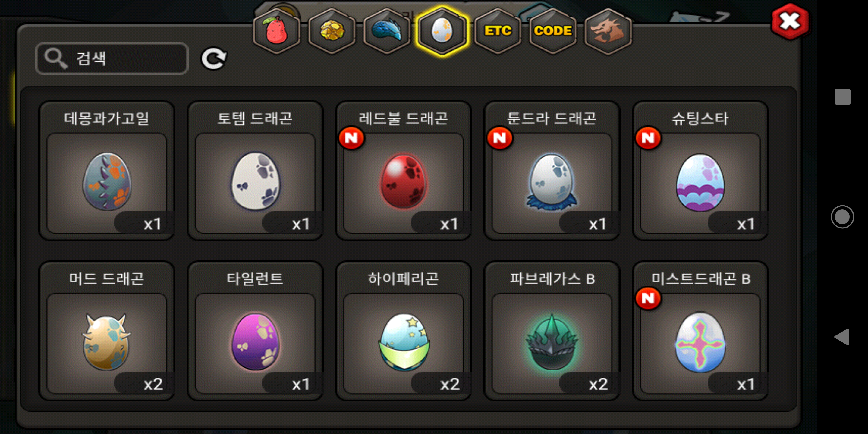Select the 데몽과가고일 egg
Image resolution: width=868 pixels, height=434 pixels.
107,171
